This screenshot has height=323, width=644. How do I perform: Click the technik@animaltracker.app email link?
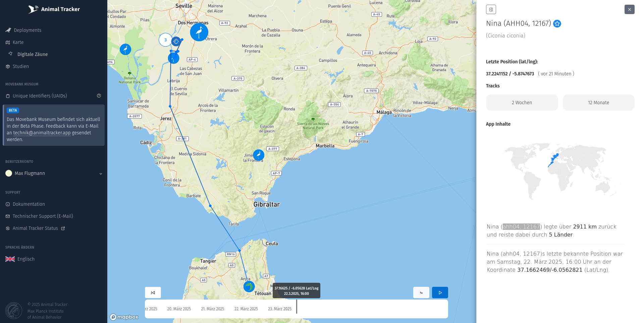tap(42, 133)
